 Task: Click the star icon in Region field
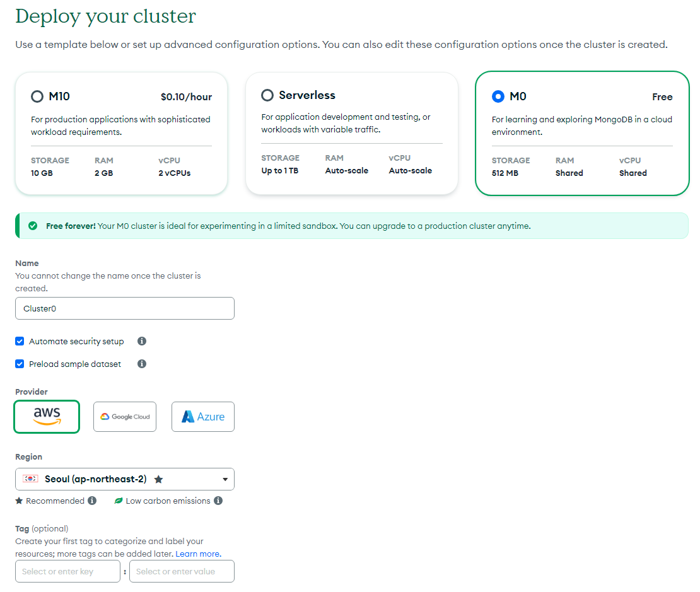coord(158,479)
